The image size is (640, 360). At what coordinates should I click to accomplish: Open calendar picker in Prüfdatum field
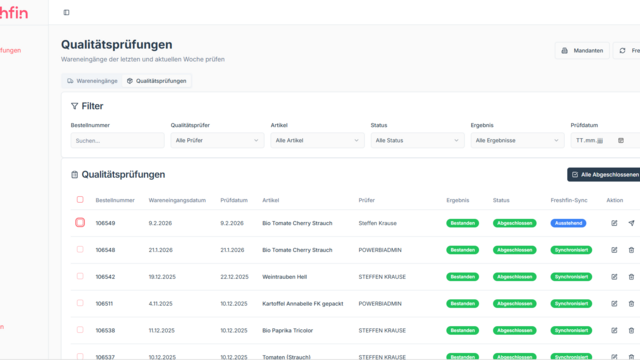tap(621, 140)
